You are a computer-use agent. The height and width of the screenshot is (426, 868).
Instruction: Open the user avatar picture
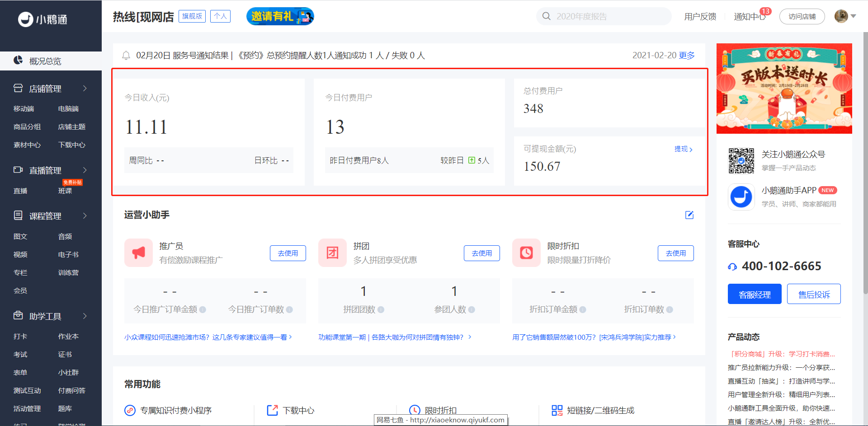(841, 16)
